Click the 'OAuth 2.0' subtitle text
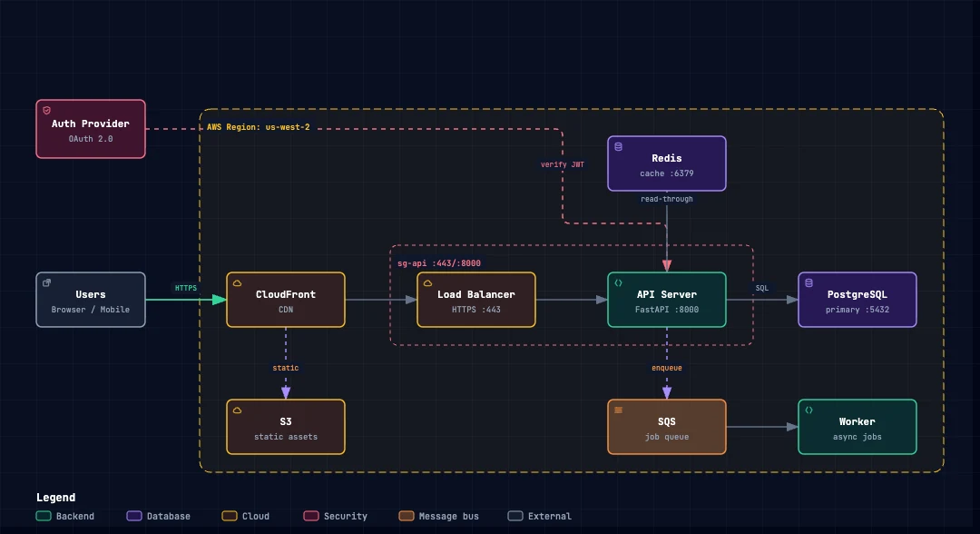 click(91, 139)
